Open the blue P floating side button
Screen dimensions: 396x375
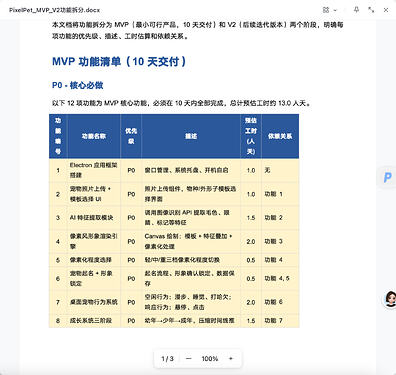click(387, 177)
